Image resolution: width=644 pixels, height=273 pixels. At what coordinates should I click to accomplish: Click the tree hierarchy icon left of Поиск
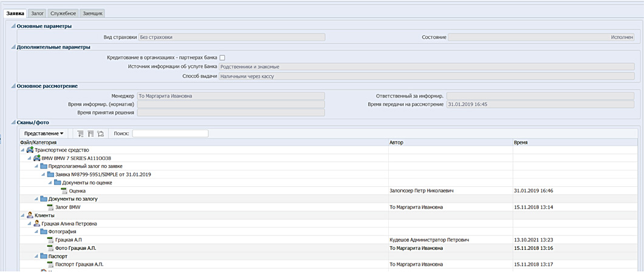tap(100, 133)
